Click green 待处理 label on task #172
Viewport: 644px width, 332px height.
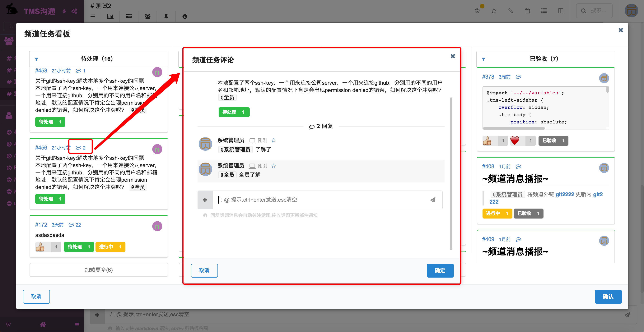[79, 247]
